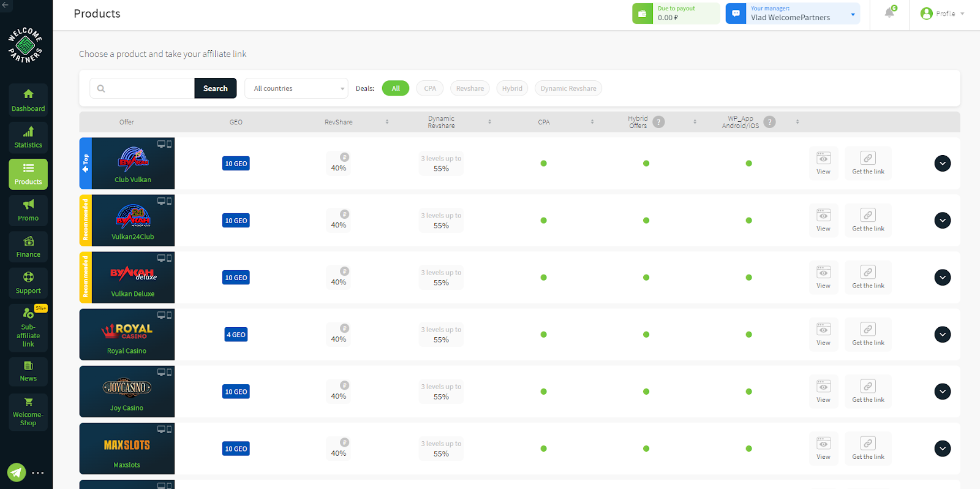Click the Offer column header
Screen dimensions: 980x489
tap(127, 122)
